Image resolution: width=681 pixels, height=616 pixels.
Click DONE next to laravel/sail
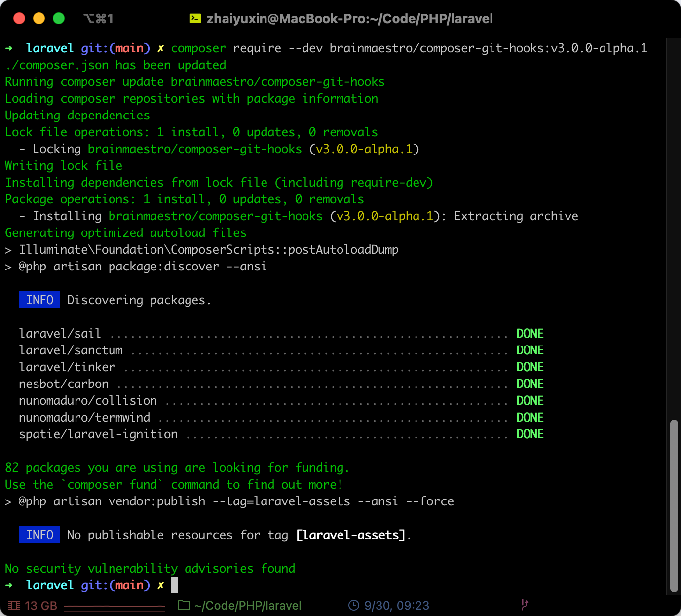(530, 334)
